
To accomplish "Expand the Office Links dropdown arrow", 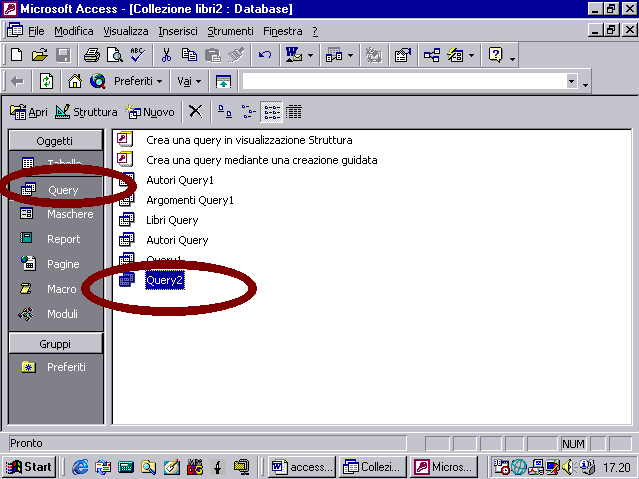I will tap(310, 55).
